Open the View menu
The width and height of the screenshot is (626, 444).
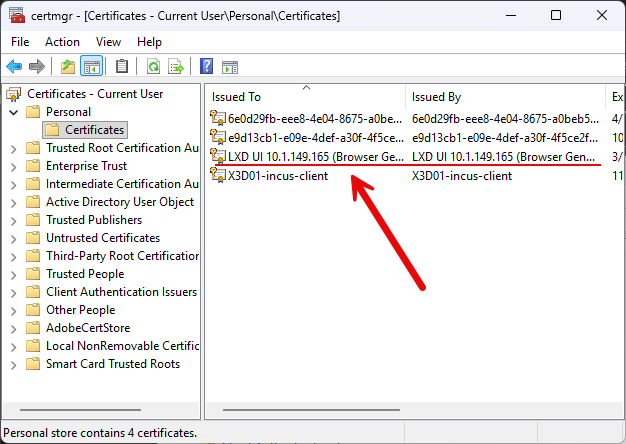coord(108,42)
